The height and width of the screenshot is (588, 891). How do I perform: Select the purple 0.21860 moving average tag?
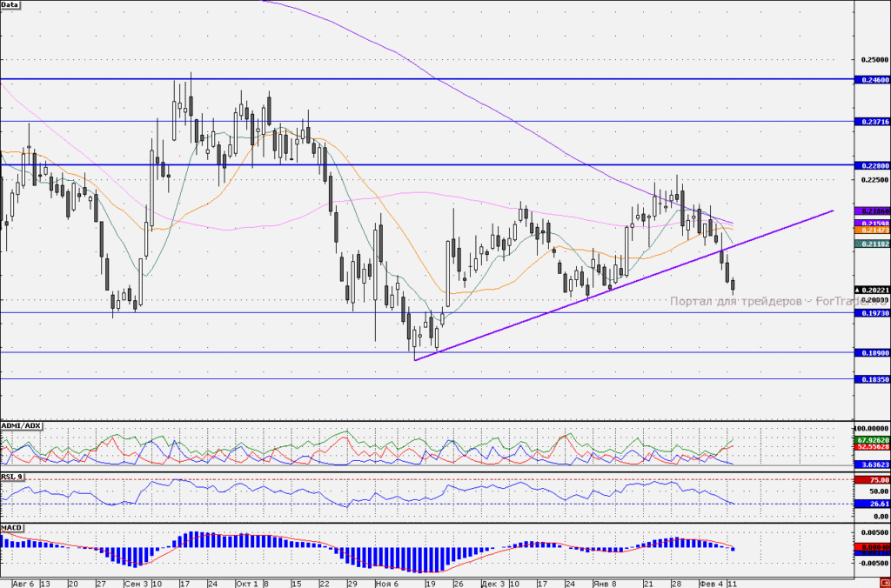click(872, 210)
